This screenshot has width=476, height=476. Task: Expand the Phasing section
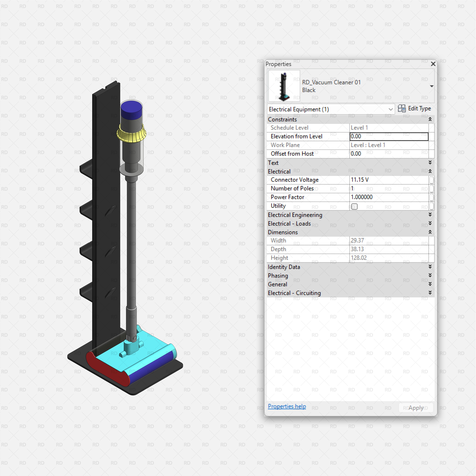(430, 275)
